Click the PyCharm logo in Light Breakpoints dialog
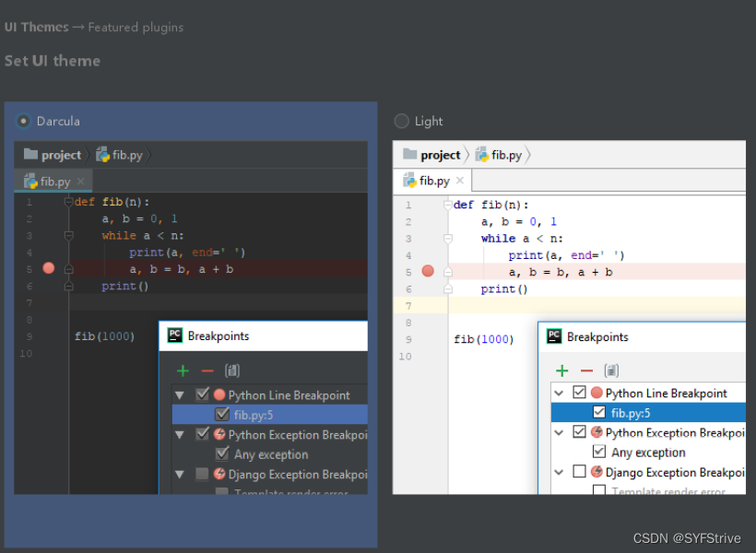Viewport: 756px width, 553px height. coord(554,336)
